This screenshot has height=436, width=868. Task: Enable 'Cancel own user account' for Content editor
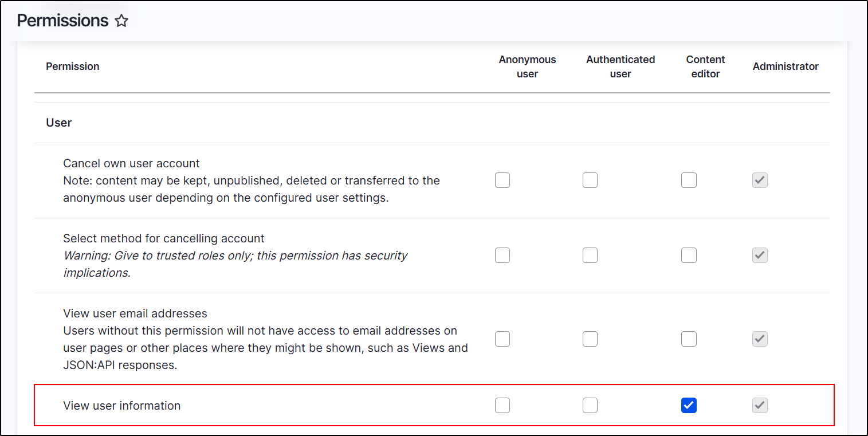click(689, 180)
